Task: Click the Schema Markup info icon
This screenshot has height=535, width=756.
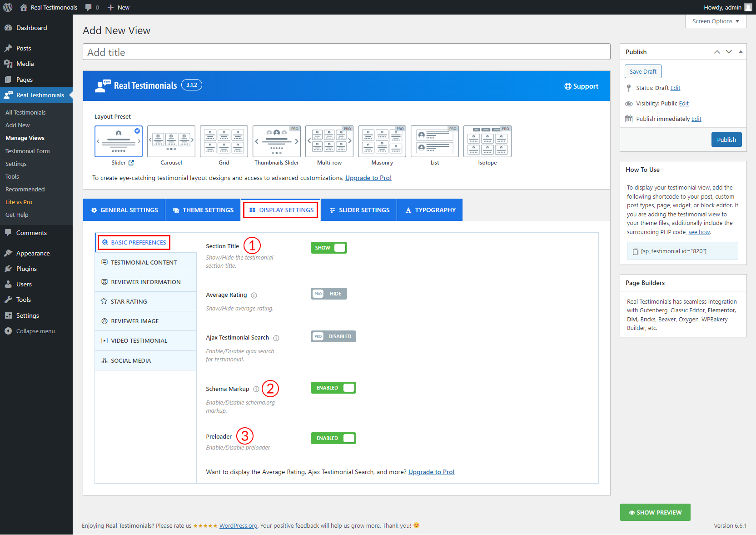Action: pyautogui.click(x=256, y=389)
